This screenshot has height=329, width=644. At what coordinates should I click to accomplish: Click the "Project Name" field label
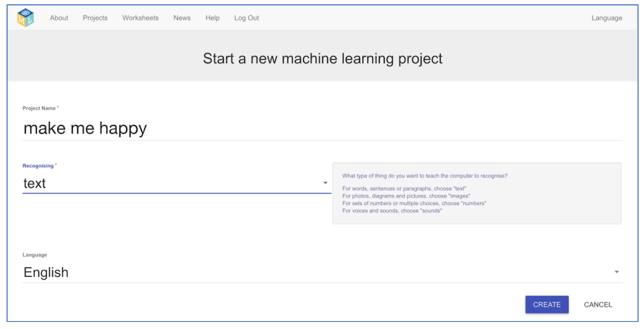point(40,108)
